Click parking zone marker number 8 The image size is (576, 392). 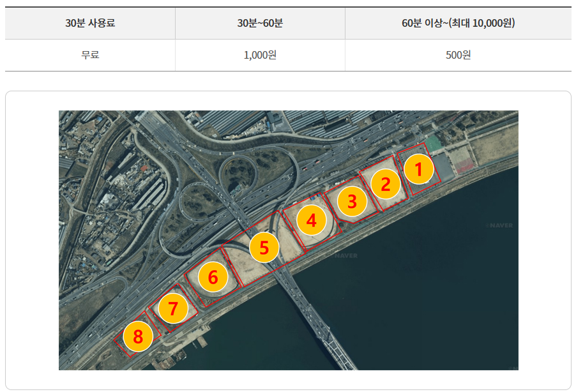[138, 336]
